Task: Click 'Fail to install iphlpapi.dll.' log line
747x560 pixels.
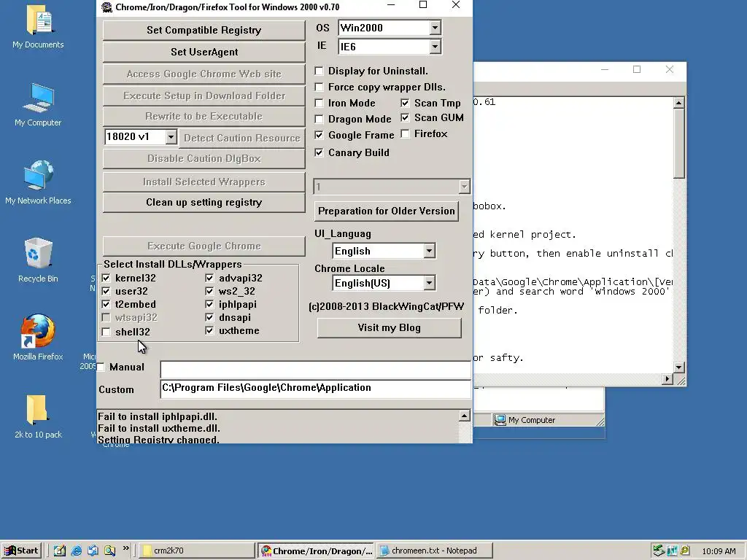Action: point(158,416)
